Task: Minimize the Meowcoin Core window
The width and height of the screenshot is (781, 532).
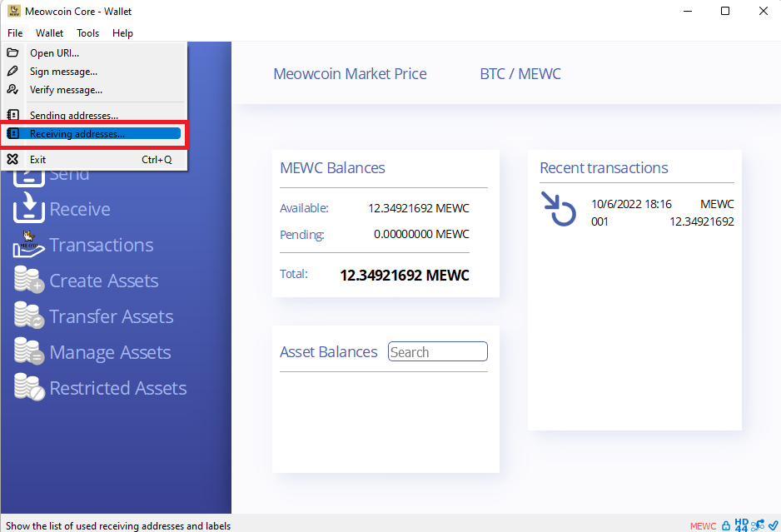Action: [x=688, y=11]
